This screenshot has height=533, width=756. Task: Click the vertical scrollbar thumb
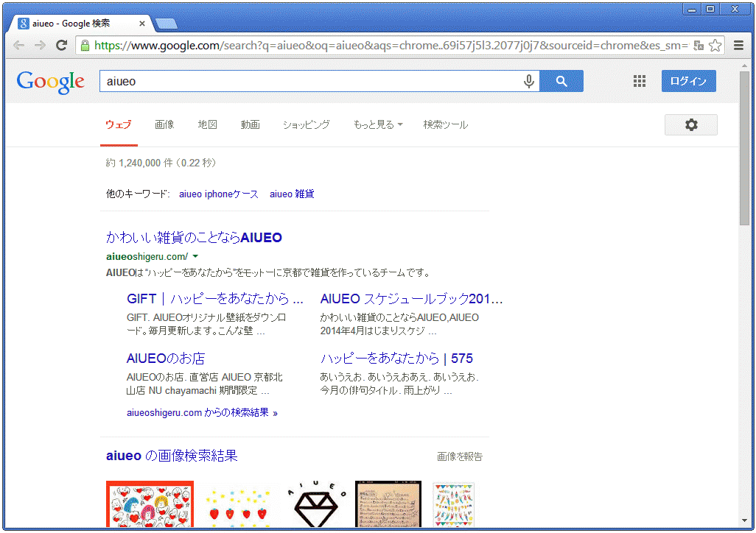coord(744,147)
